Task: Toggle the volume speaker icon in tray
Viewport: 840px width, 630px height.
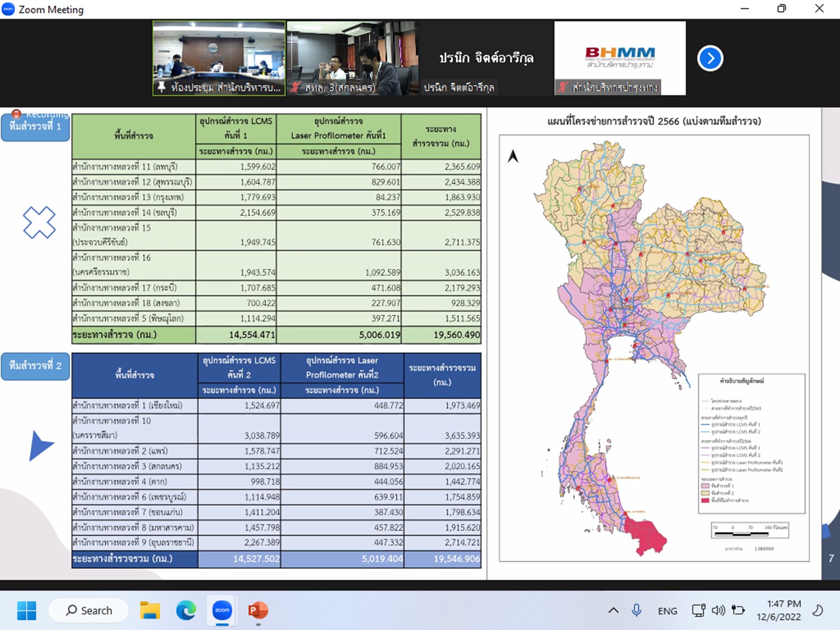Action: 718,610
